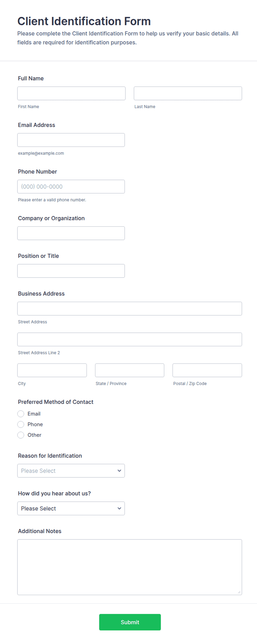Click the Reason for Identification chevron arrow
This screenshot has width=257, height=644.
pyautogui.click(x=119, y=471)
